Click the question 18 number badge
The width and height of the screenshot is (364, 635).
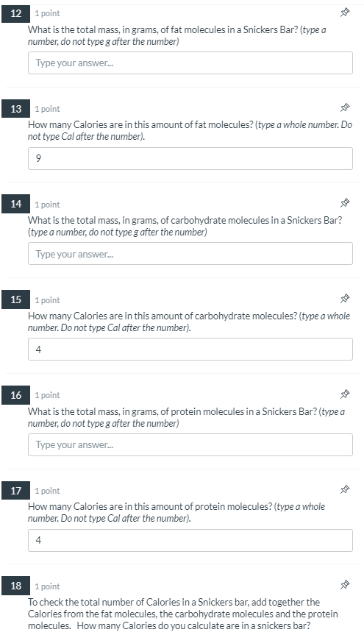(x=15, y=586)
